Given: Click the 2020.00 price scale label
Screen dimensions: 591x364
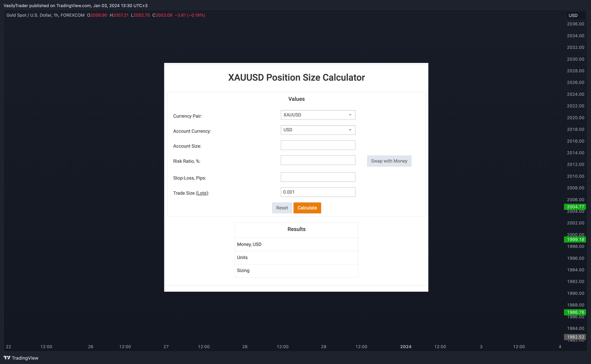Looking at the screenshot, I should [x=575, y=118].
